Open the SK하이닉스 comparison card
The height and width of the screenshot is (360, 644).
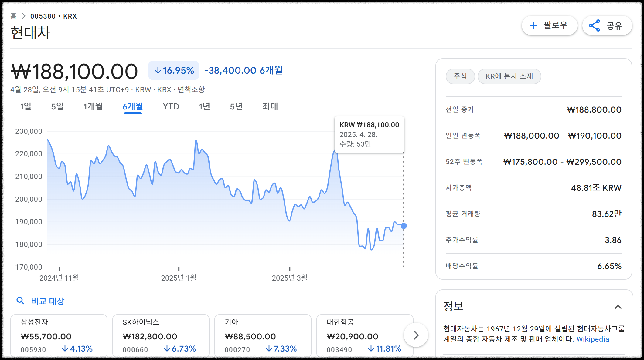point(161,335)
